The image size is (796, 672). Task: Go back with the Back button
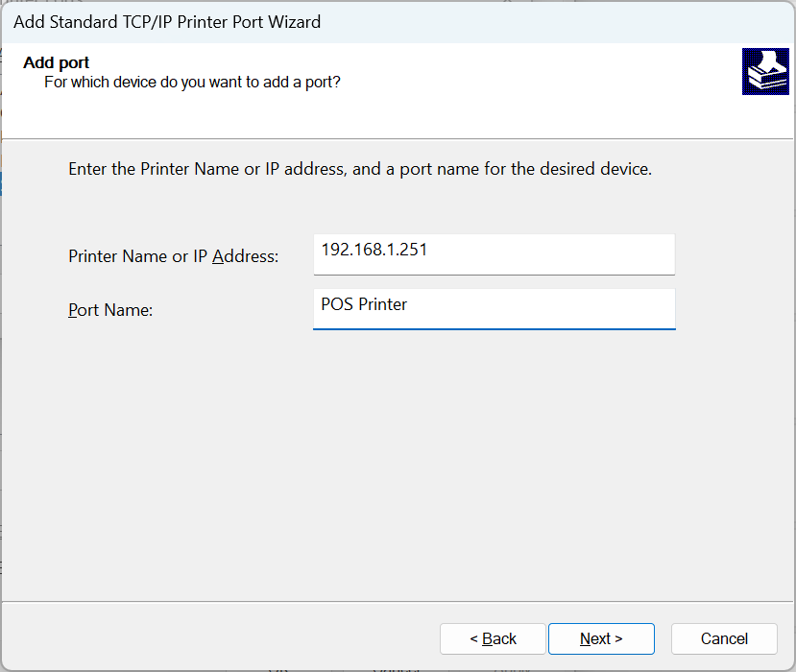pyautogui.click(x=493, y=638)
